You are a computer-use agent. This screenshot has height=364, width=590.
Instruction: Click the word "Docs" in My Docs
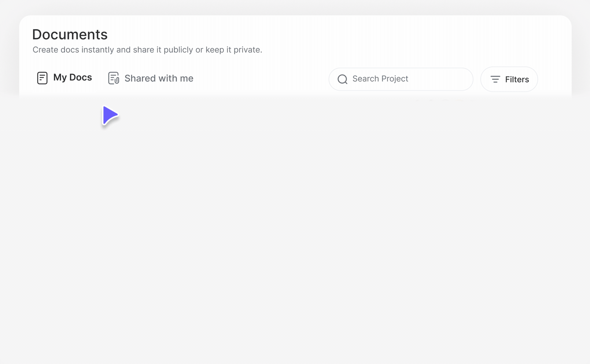point(81,77)
